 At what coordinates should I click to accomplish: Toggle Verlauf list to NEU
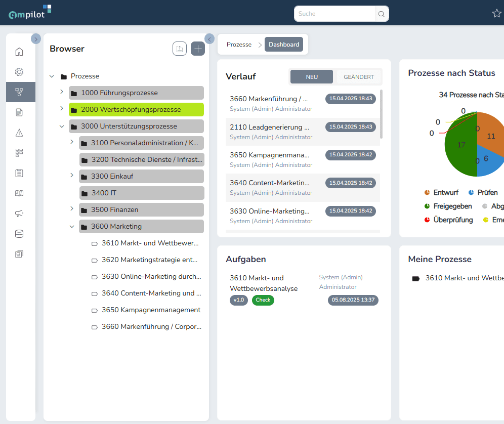(x=312, y=77)
